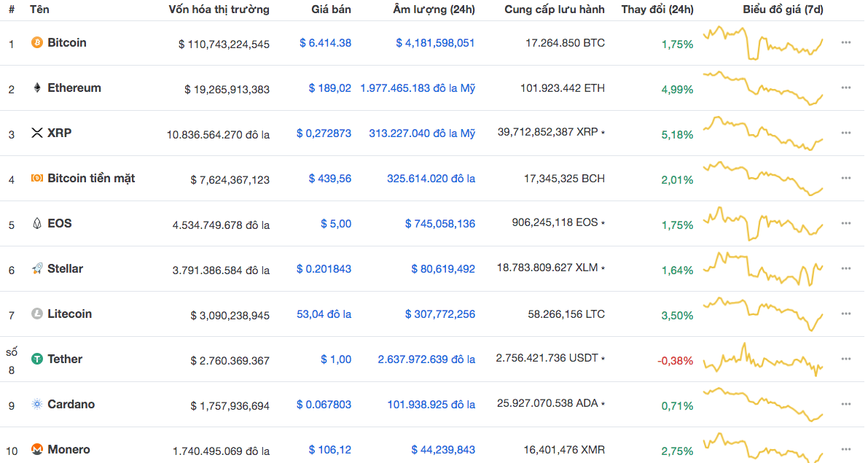Open the more options menu for Bitcoin
868x463 pixels.
pos(846,42)
